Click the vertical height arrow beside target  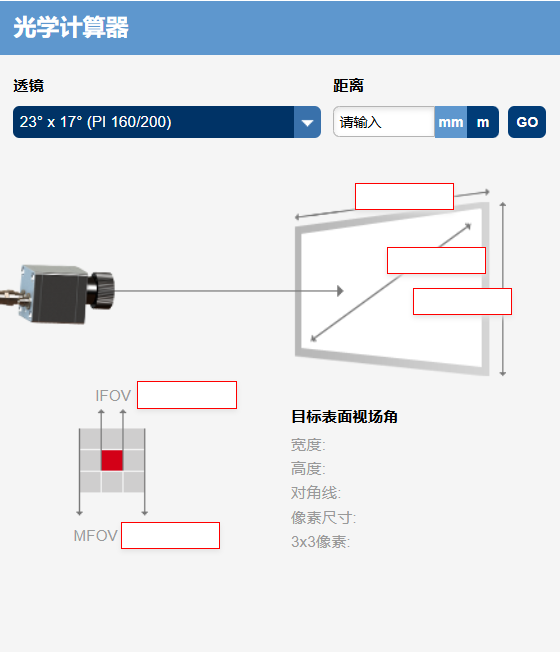pyautogui.click(x=503, y=289)
